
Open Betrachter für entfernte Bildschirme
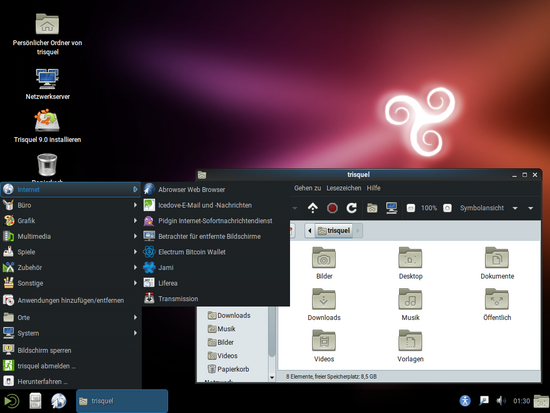215,237
